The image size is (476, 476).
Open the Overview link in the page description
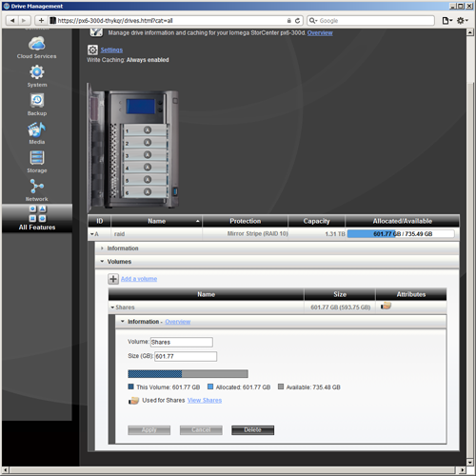[x=320, y=32]
